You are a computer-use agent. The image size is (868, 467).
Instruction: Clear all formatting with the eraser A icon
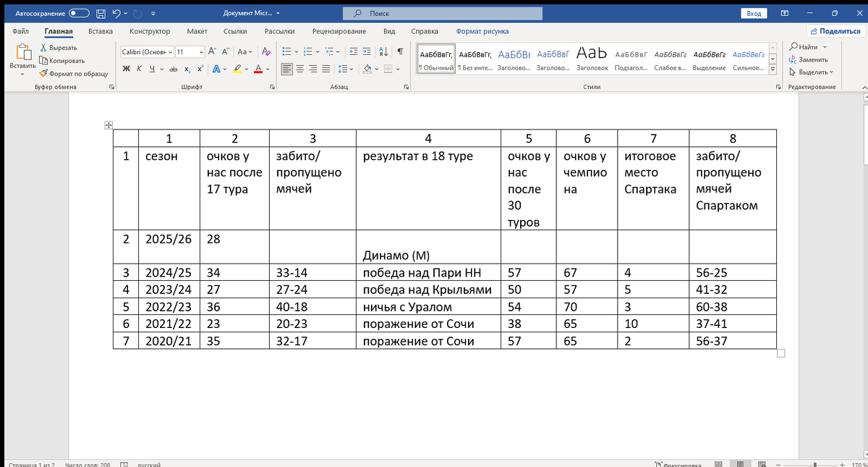point(265,52)
